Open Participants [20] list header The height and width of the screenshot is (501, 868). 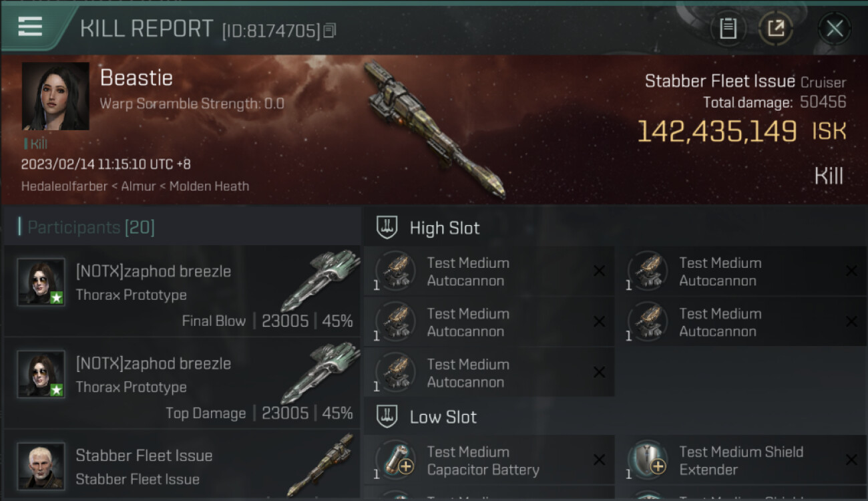pos(87,227)
